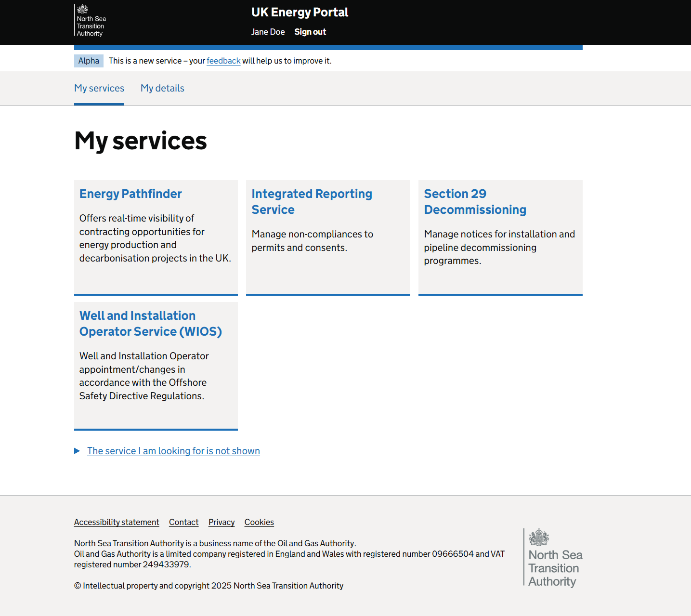Click the WIOS 'Offshore Safety Directive Regulations' description
The image size is (691, 616).
(144, 376)
